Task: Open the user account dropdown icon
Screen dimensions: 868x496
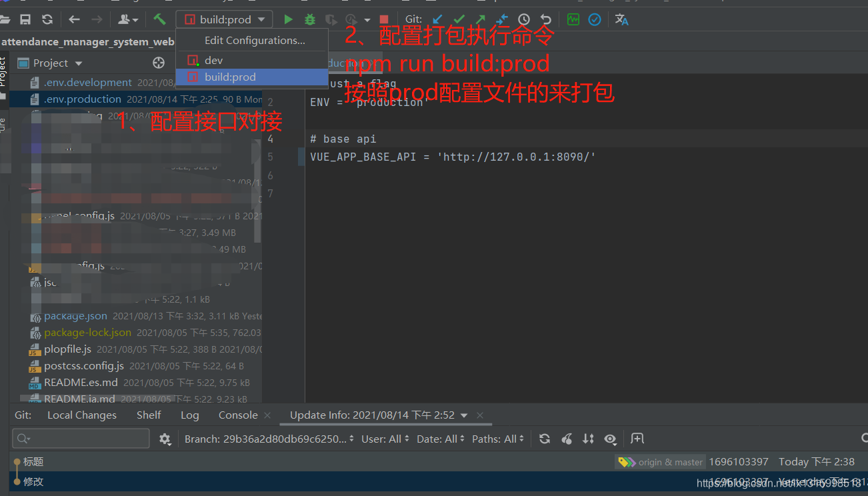Action: click(x=127, y=19)
